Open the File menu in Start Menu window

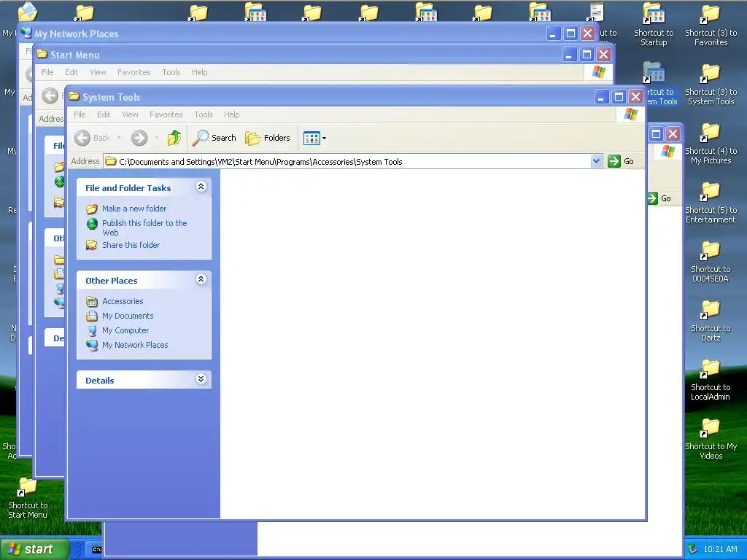point(47,72)
